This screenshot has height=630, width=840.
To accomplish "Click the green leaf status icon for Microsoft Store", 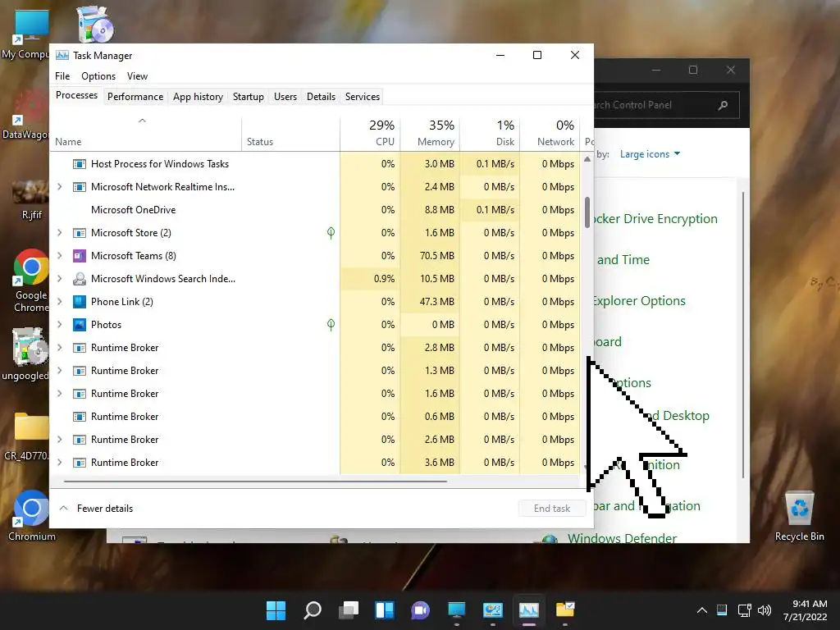I will [331, 232].
